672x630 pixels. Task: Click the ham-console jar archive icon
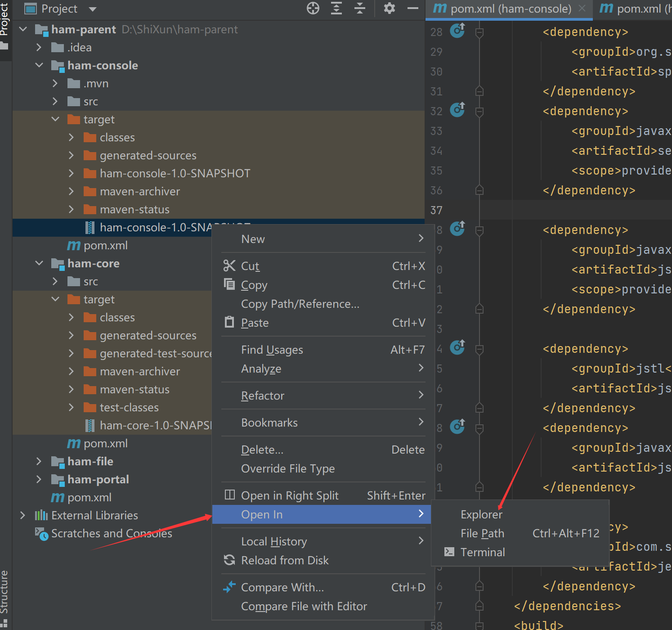tap(90, 228)
